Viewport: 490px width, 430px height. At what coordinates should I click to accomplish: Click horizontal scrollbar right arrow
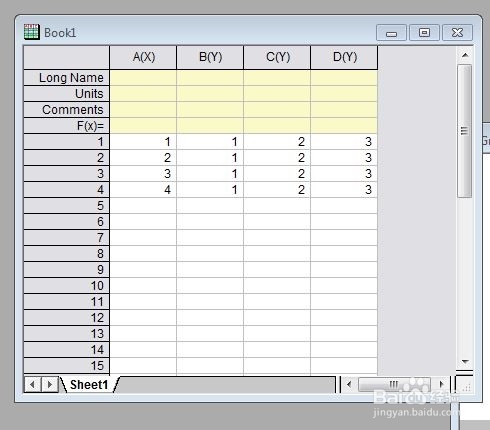coord(442,384)
